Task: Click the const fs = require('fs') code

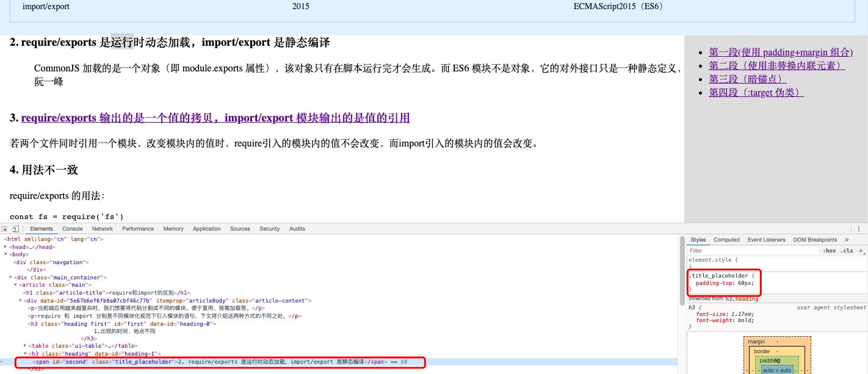Action: click(67, 217)
